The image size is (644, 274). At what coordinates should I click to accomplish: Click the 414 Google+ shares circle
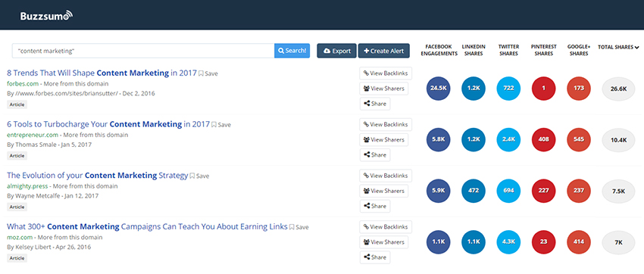(x=579, y=242)
